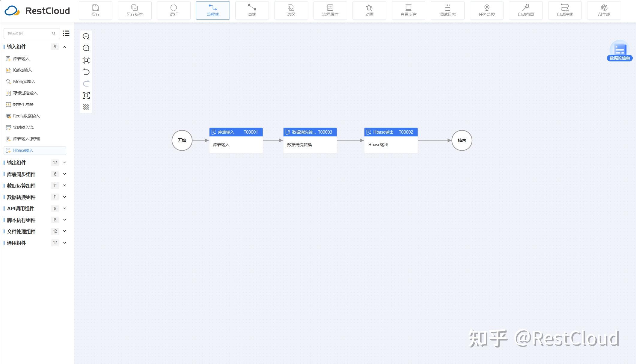The width and height of the screenshot is (636, 364).
Task: Open the AI生成 generator
Action: coord(604,10)
